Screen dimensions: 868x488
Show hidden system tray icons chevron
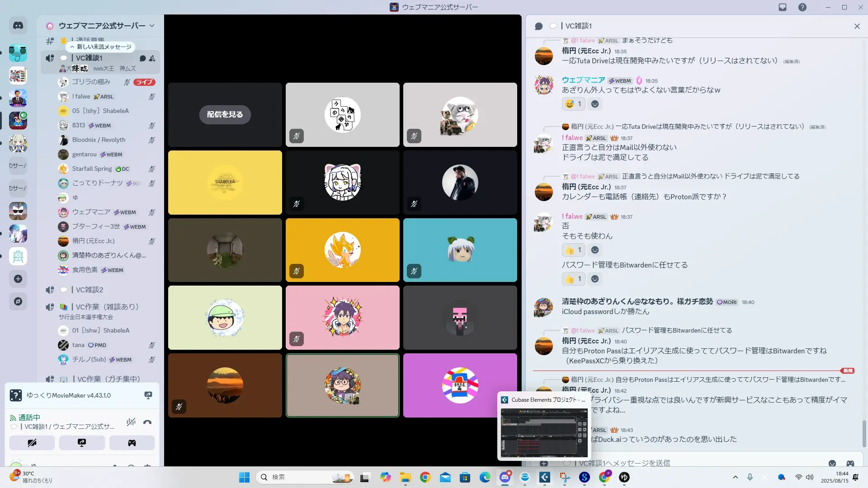click(735, 477)
